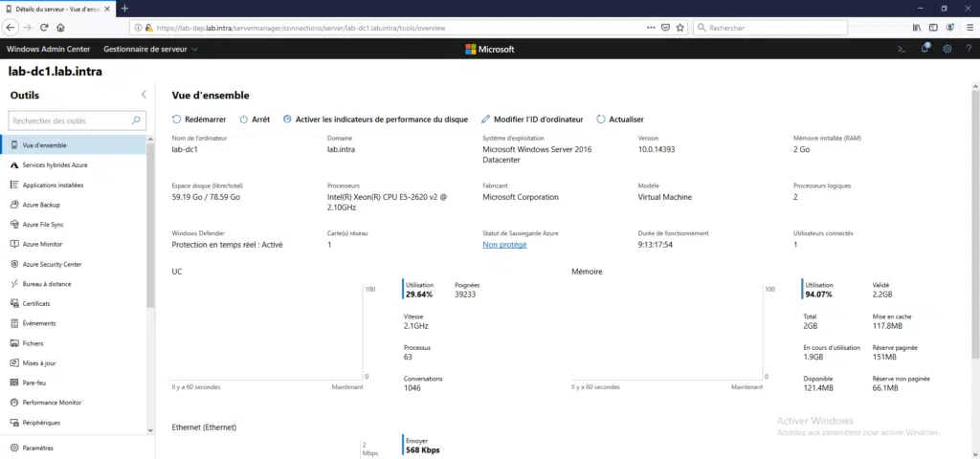The width and height of the screenshot is (980, 459).
Task: Select the version 10.0.14393 text
Action: coord(657,149)
